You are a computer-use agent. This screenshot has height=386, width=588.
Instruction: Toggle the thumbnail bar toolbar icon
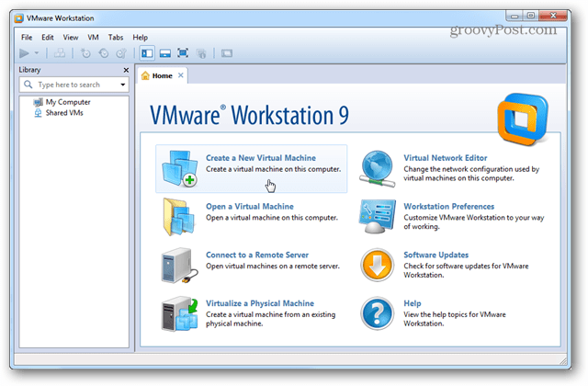(x=165, y=53)
